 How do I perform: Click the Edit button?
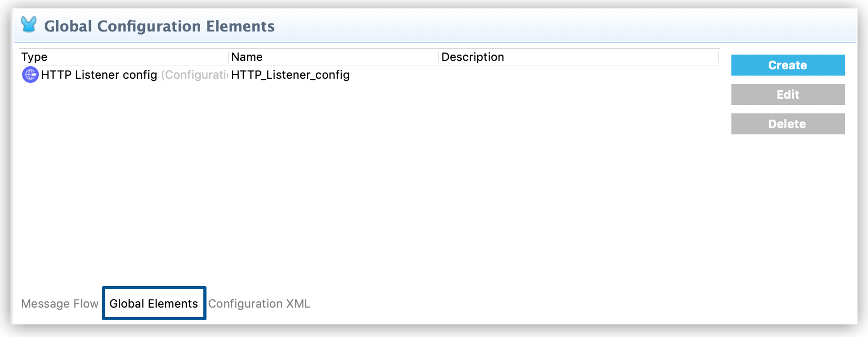click(x=787, y=94)
